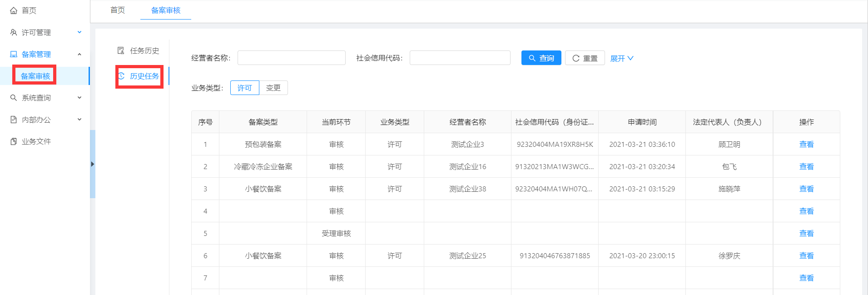Select 变更 business type option
Viewport: 868px width, 295px height.
point(273,88)
